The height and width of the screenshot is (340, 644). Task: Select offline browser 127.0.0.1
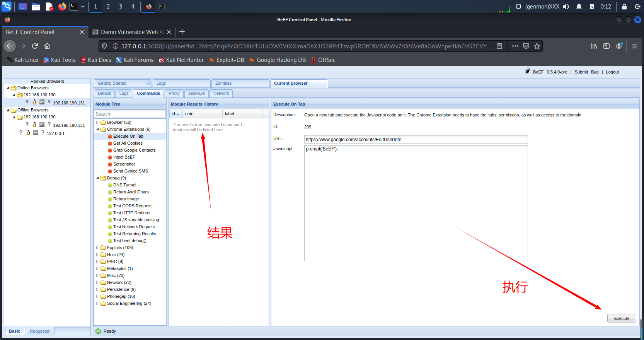(56, 133)
